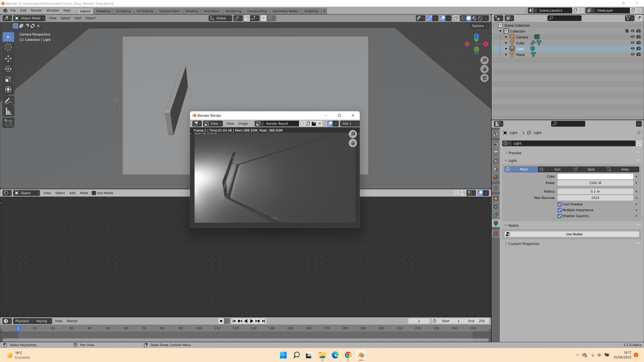The width and height of the screenshot is (644, 362).
Task: Select the Rotate tool
Action: pos(8,69)
